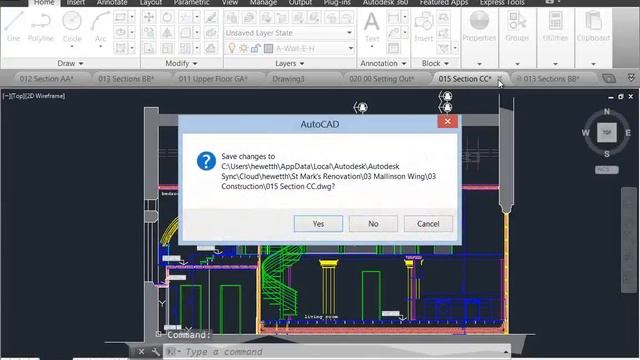This screenshot has height=360, width=640.
Task: Expand the Groups panel arrow
Action: click(517, 64)
